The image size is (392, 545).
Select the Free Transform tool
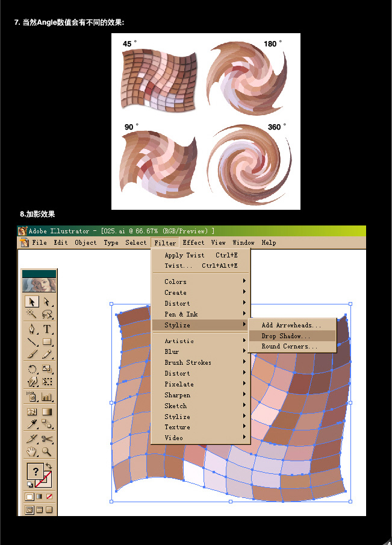coord(46,381)
